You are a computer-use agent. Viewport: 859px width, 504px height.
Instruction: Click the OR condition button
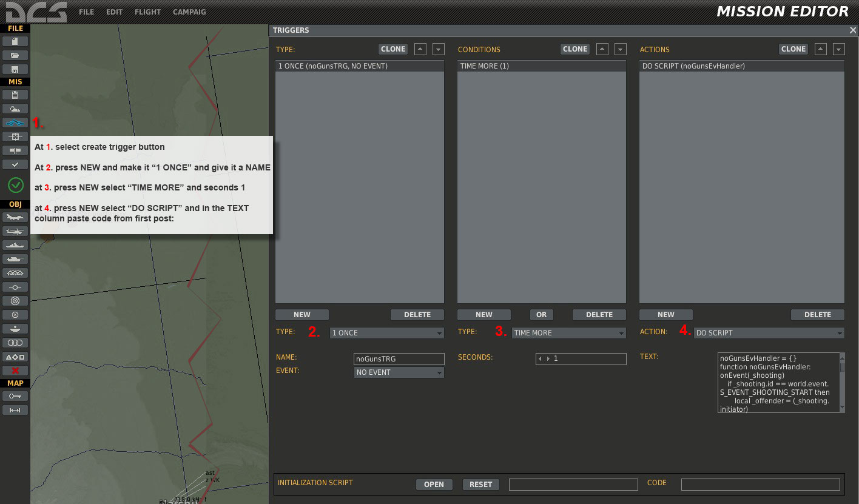point(542,315)
